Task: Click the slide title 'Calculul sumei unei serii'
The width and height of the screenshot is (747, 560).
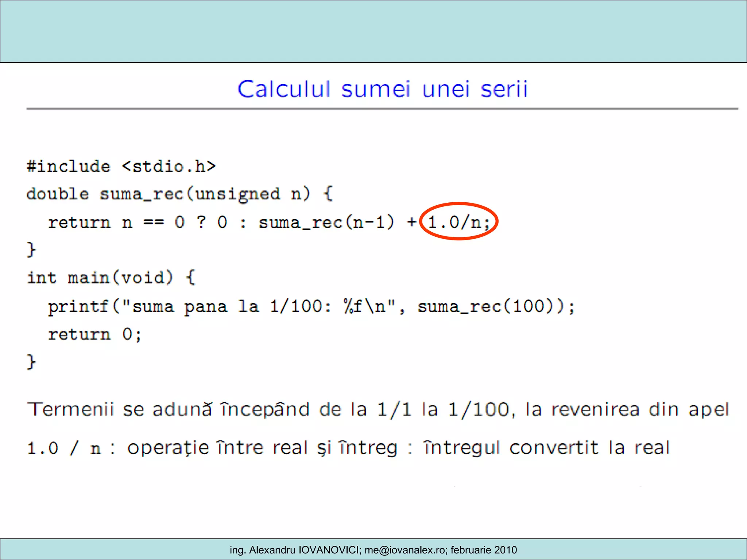Action: pos(382,89)
